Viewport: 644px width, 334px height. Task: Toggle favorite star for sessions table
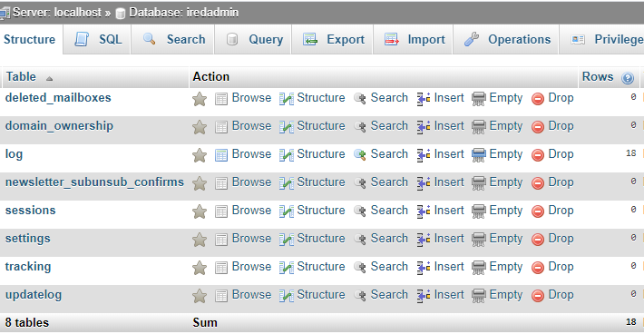pyautogui.click(x=200, y=211)
